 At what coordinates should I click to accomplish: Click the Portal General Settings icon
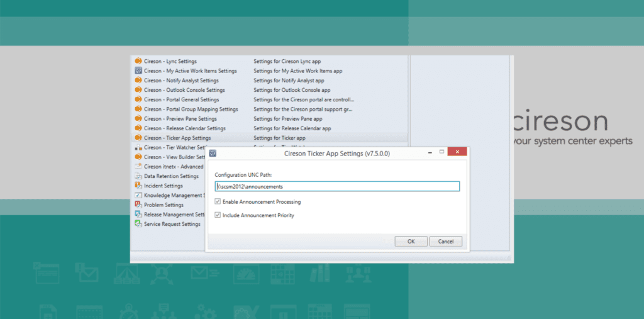pos(138,99)
